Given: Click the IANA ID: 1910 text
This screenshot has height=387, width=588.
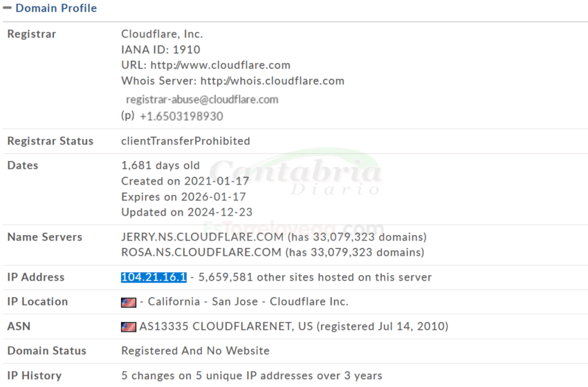Looking at the screenshot, I should [161, 50].
